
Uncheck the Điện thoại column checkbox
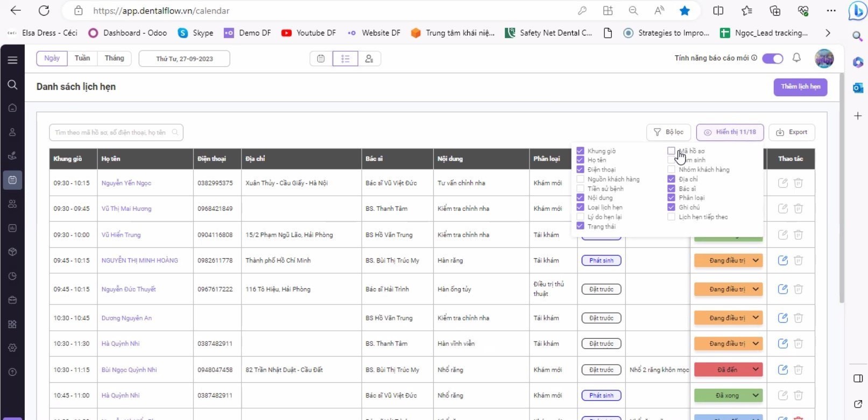[580, 169]
